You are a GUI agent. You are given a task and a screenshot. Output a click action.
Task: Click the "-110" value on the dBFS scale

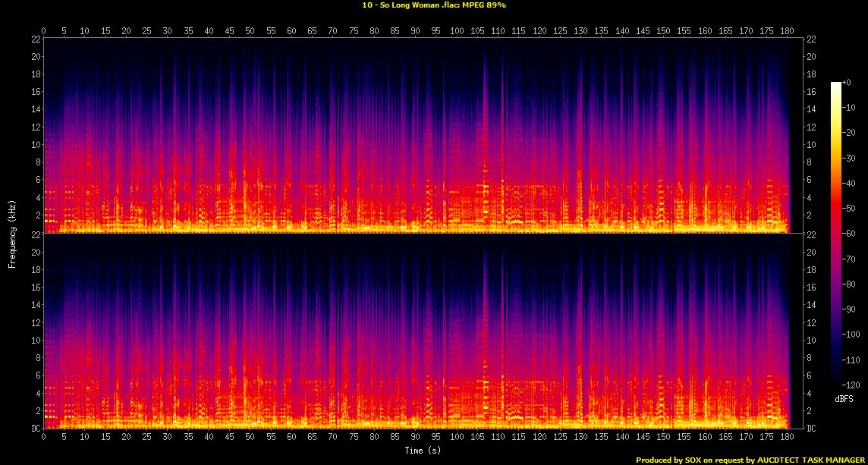851,360
